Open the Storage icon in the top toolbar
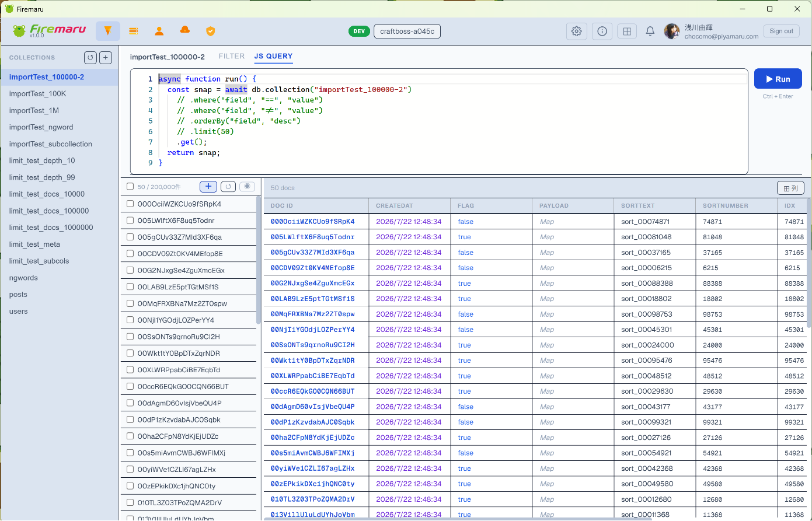This screenshot has width=812, height=521. coord(134,31)
